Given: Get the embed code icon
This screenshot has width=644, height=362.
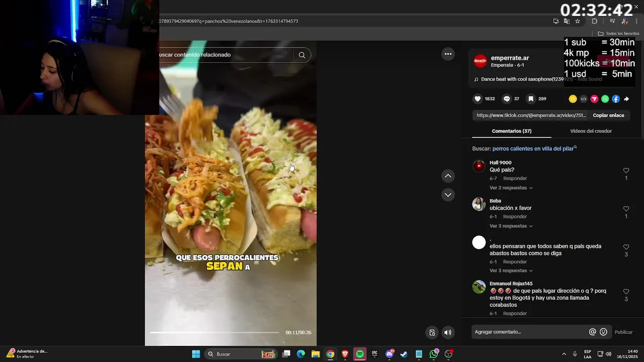Looking at the screenshot, I should [x=584, y=99].
